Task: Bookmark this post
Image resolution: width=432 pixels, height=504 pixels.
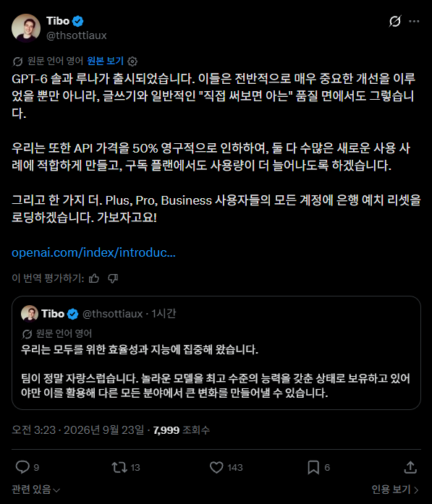Action: pyautogui.click(x=313, y=467)
